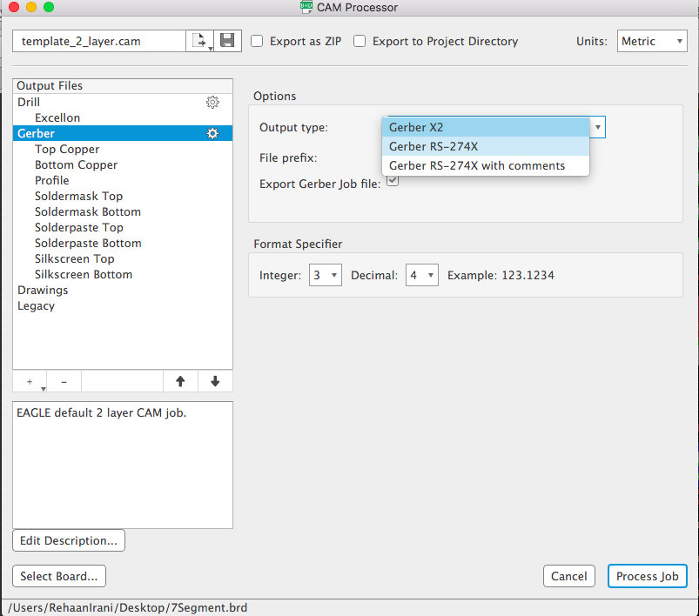
Task: Select the Profile output item
Action: coord(123,180)
